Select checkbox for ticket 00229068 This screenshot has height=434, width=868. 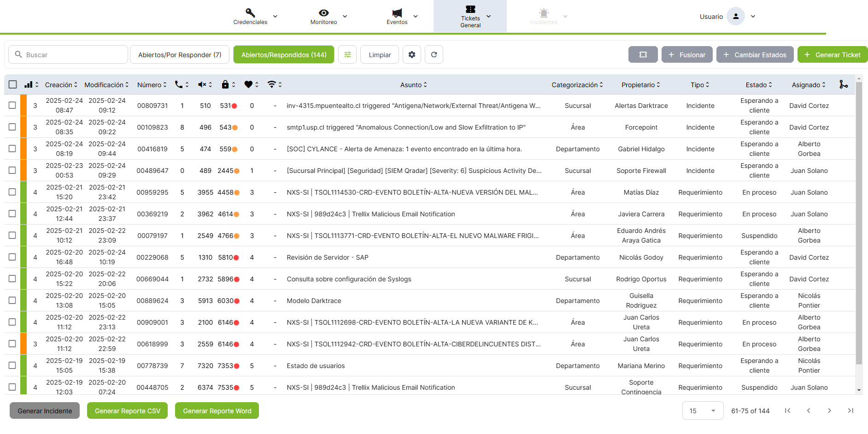12,257
